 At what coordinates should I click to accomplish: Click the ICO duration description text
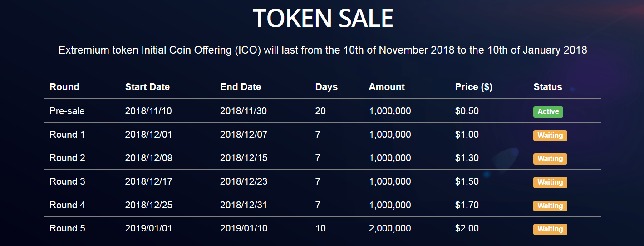click(x=323, y=50)
